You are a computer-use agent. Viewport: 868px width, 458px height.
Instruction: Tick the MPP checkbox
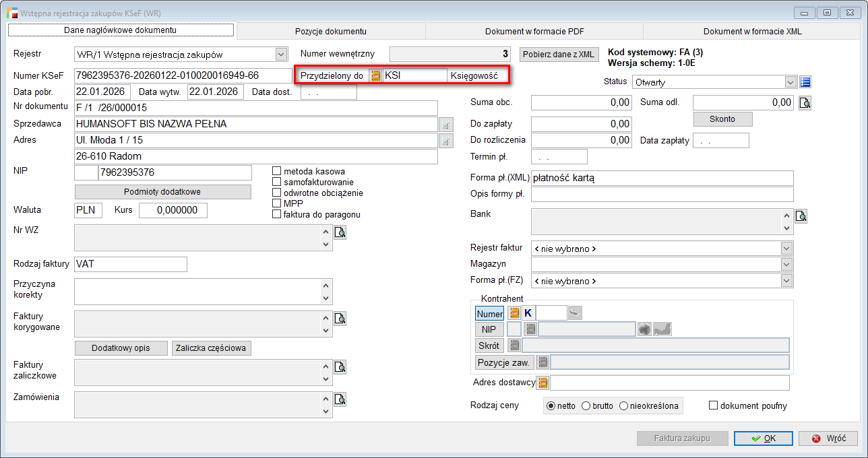click(x=276, y=203)
